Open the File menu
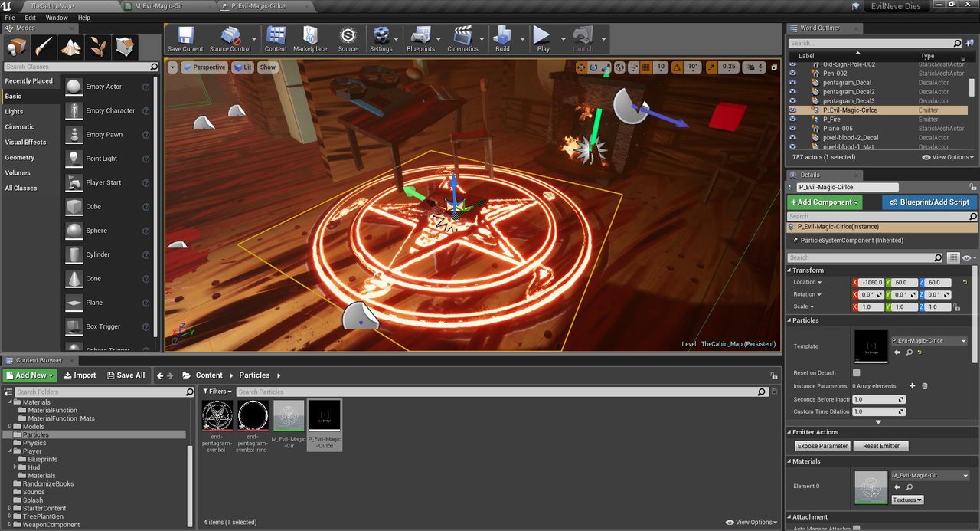Viewport: 980px width, 531px height. coord(10,17)
